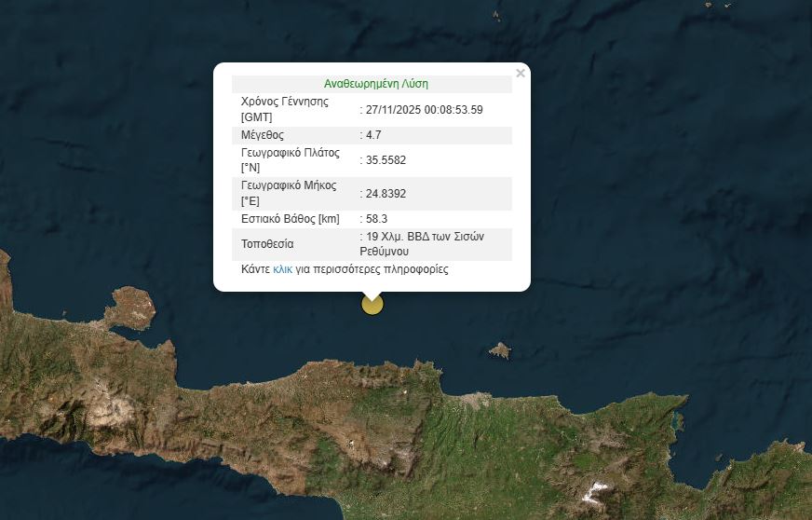Viewport: 812px width, 520px height.
Task: Click the rounded peninsula on the northwest coast
Action: (130, 308)
